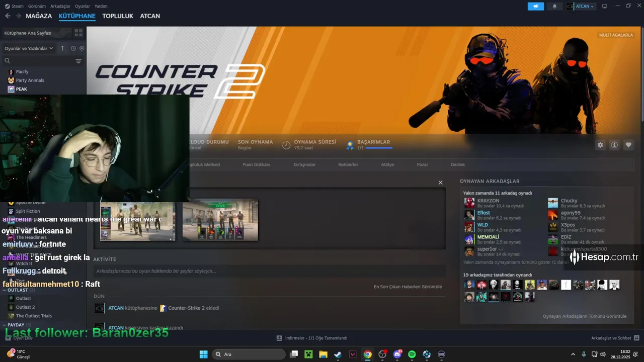Open Arkadaşlar ve Sohbet
644x362 pixels.
(615, 338)
